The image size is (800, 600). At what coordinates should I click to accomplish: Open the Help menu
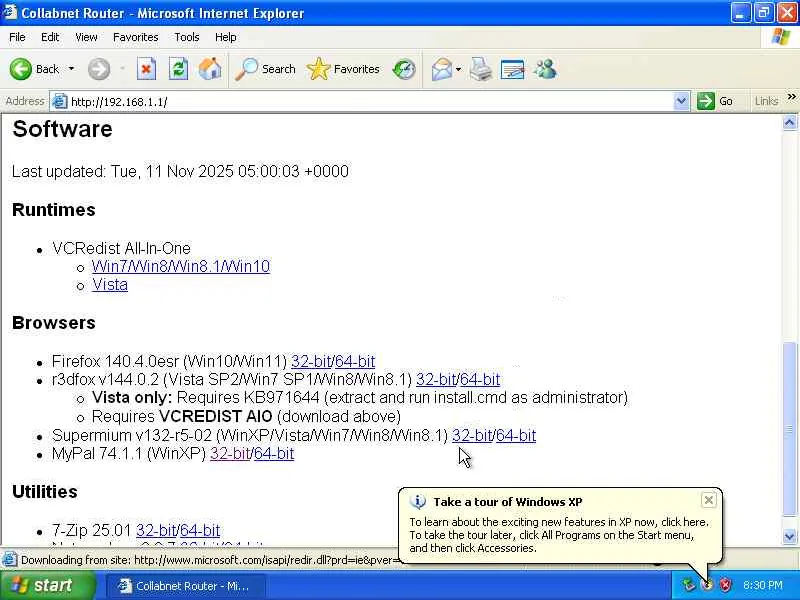pyautogui.click(x=226, y=37)
